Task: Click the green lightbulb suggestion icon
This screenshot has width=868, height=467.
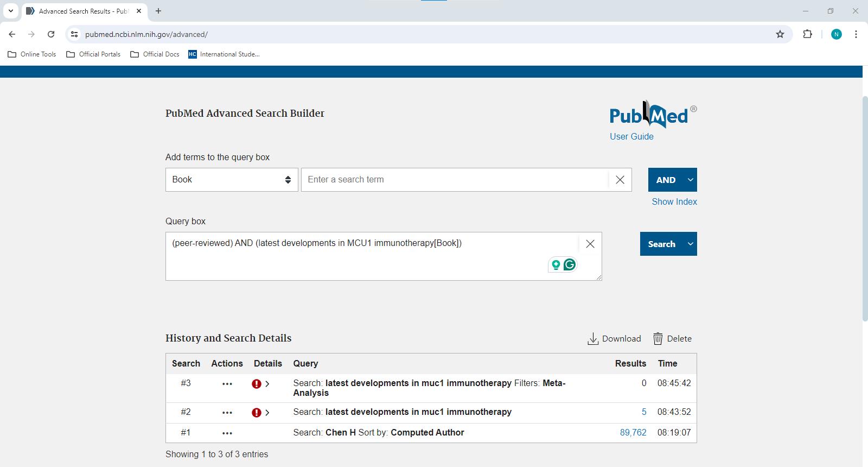Action: 556,265
